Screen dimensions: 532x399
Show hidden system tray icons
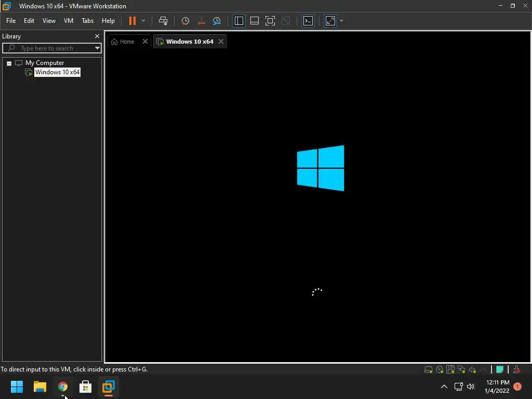pos(444,387)
